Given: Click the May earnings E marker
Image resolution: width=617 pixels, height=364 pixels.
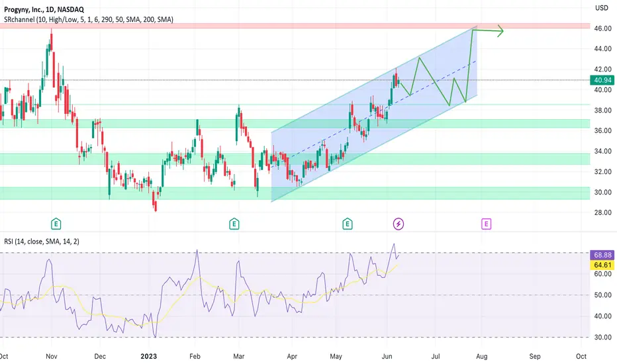Looking at the screenshot, I should 347,224.
